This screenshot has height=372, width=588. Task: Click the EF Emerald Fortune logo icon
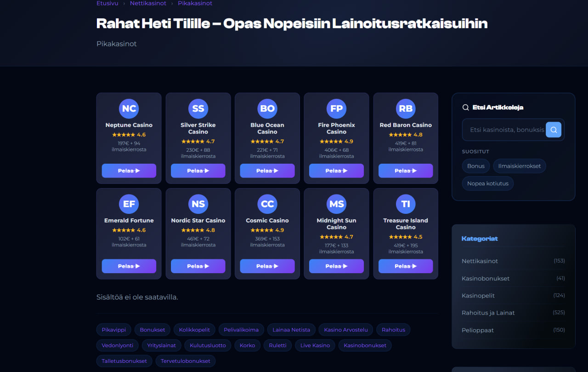[x=129, y=204]
